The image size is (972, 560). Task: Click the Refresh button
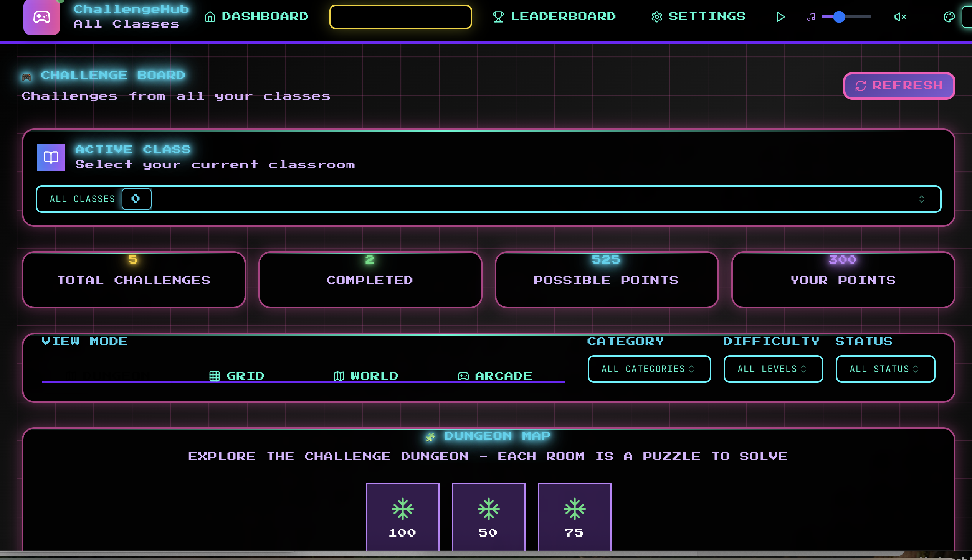(x=899, y=86)
